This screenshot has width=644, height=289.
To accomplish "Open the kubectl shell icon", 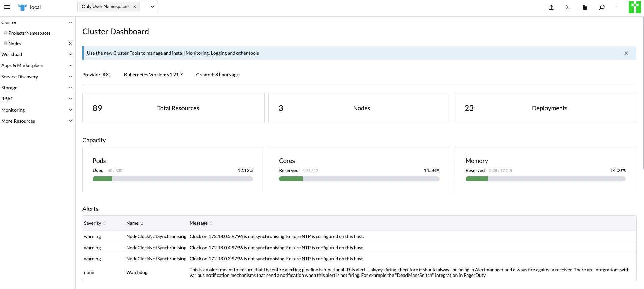I will click(568, 7).
